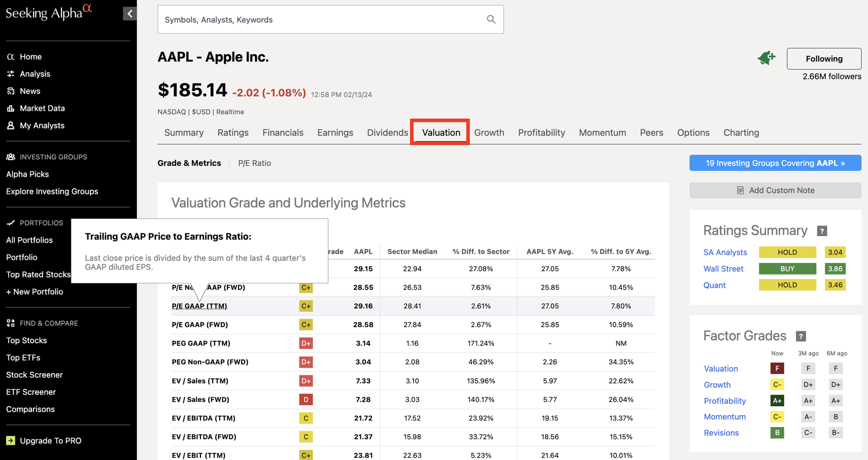Screen dimensions: 868x460
Task: Open the Ratings Summary help question mark
Action: 822,231
